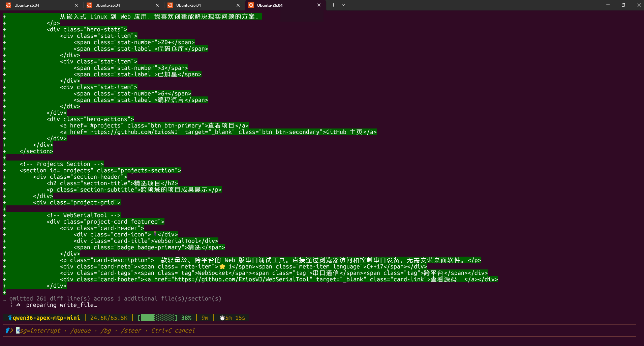
Task: Click the Ubuntu icon on the third tab
Action: click(170, 5)
